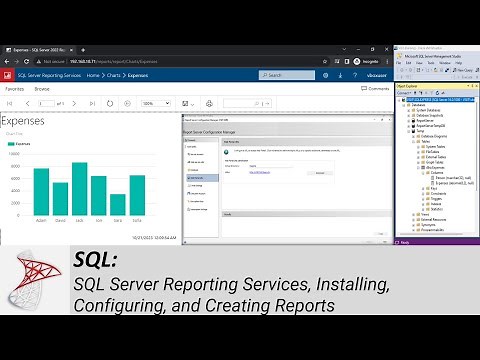Expand the ReportServer database node
The height and width of the screenshot is (360, 480).
point(409,121)
